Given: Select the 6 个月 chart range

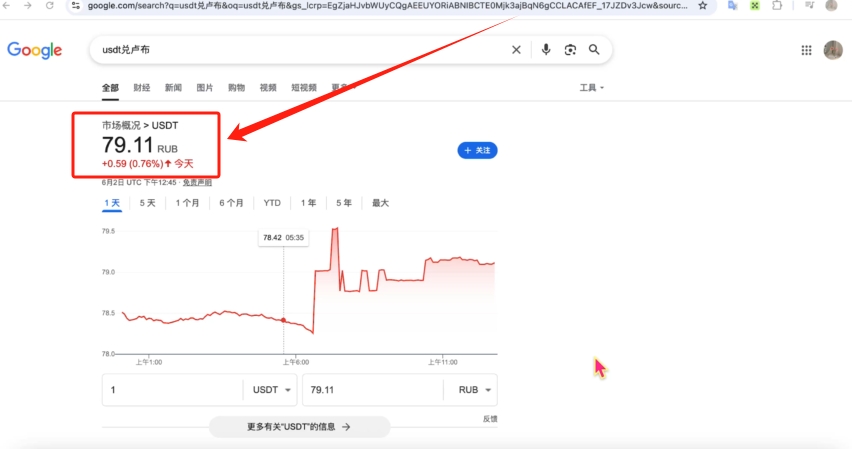Looking at the screenshot, I should coord(231,203).
